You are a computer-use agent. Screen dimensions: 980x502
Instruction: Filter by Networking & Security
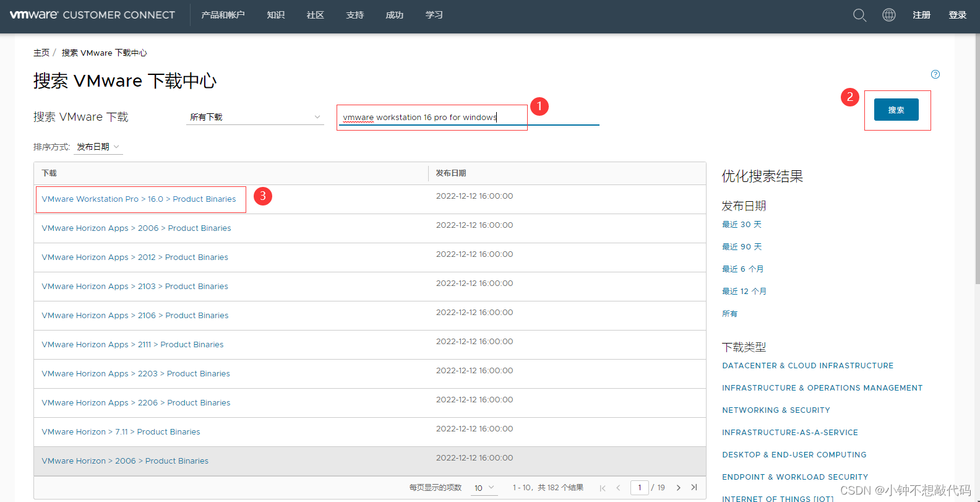click(776, 410)
